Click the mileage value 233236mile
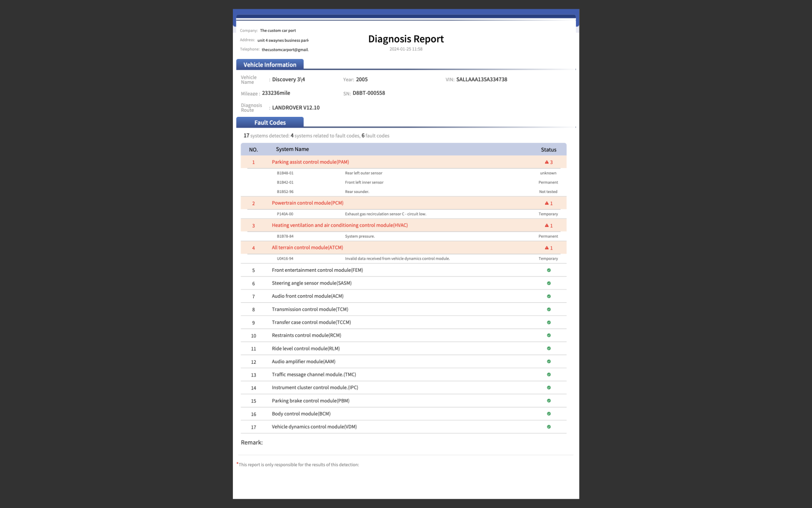 [276, 93]
